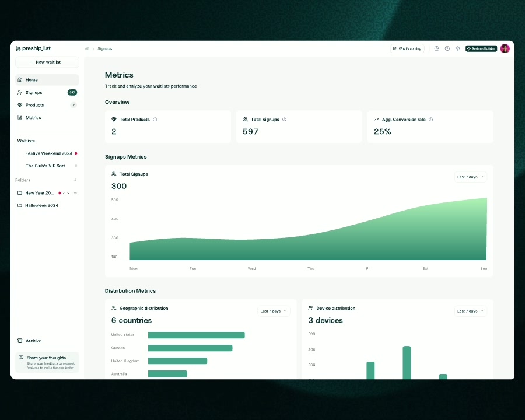This screenshot has height=420, width=525.
Task: Click the help question mark icon
Action: [x=447, y=48]
